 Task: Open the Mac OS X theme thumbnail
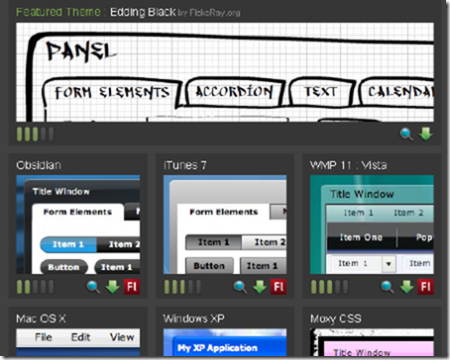click(78, 342)
